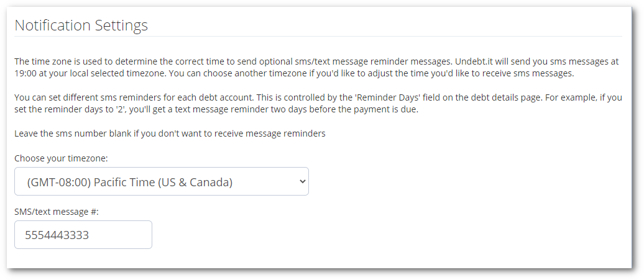The width and height of the screenshot is (644, 280).
Task: Click the 'debt details page' phrase
Action: coord(507,98)
